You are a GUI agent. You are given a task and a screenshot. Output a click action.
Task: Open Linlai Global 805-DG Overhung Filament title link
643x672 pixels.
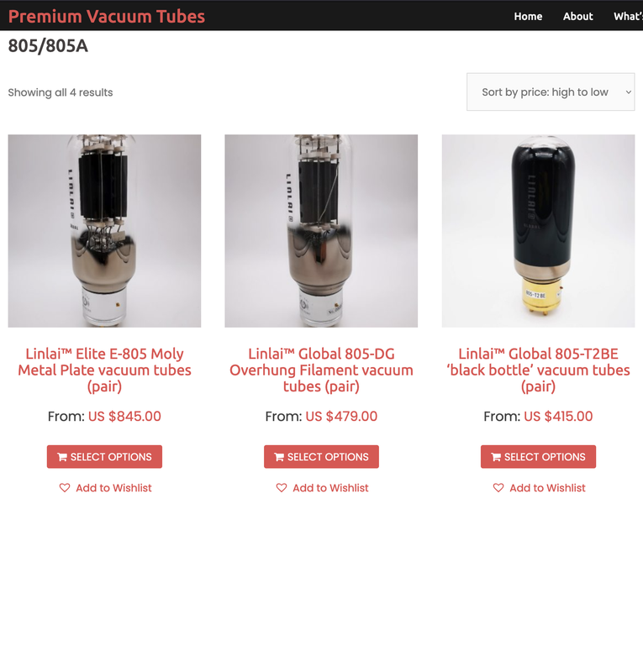pyautogui.click(x=321, y=370)
